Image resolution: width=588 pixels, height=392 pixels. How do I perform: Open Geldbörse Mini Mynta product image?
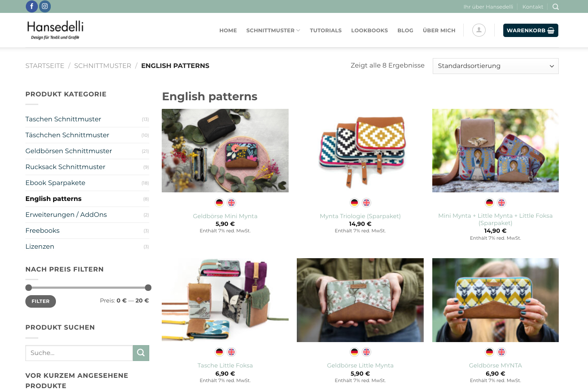tap(225, 151)
